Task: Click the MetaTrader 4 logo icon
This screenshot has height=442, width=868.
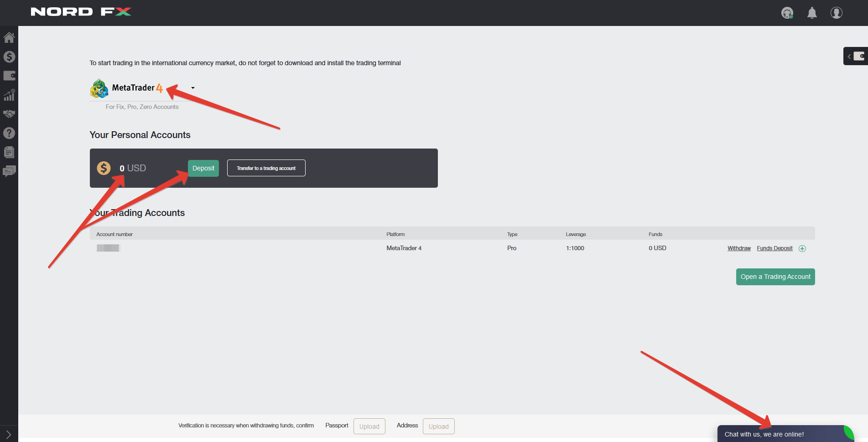Action: pos(99,88)
